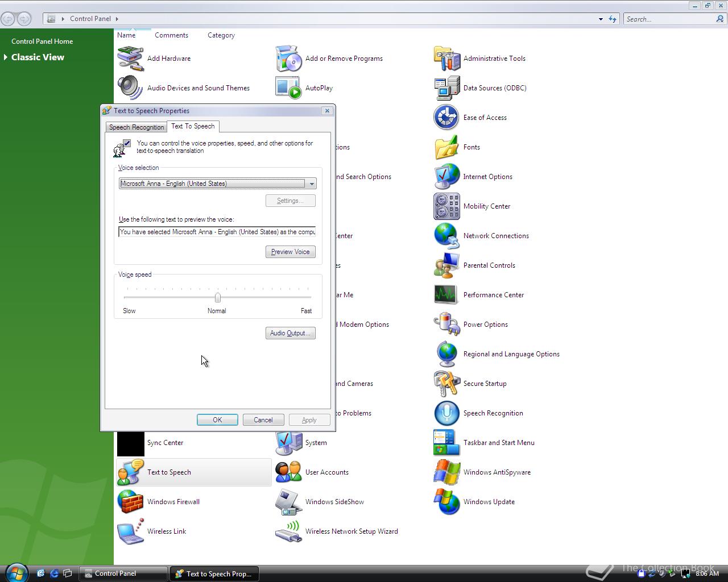The height and width of the screenshot is (582, 728).
Task: Open the Speech Recognition microphone icon
Action: (446, 413)
